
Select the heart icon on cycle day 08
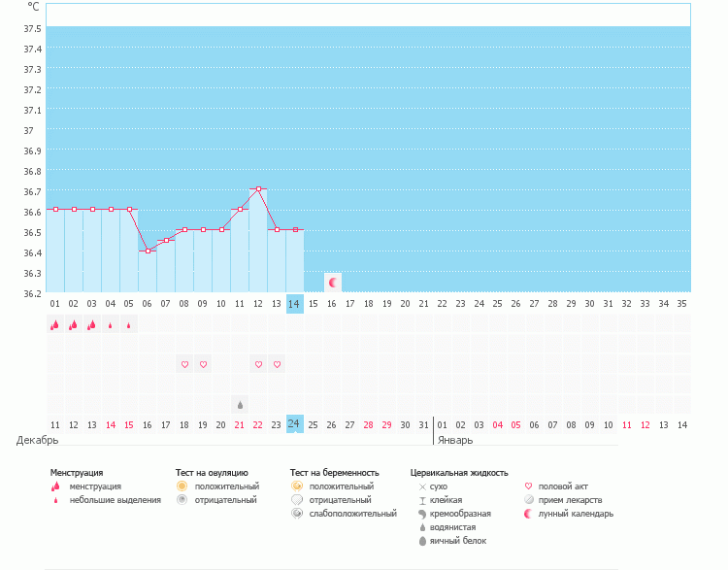[184, 365]
